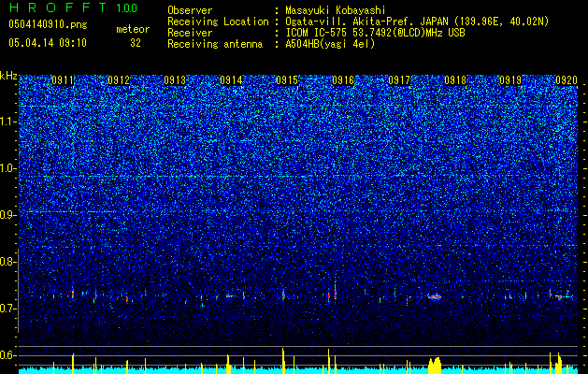Viewport: 588px width, 374px height.
Task: Click the 0914 time marker
Action: point(231,80)
